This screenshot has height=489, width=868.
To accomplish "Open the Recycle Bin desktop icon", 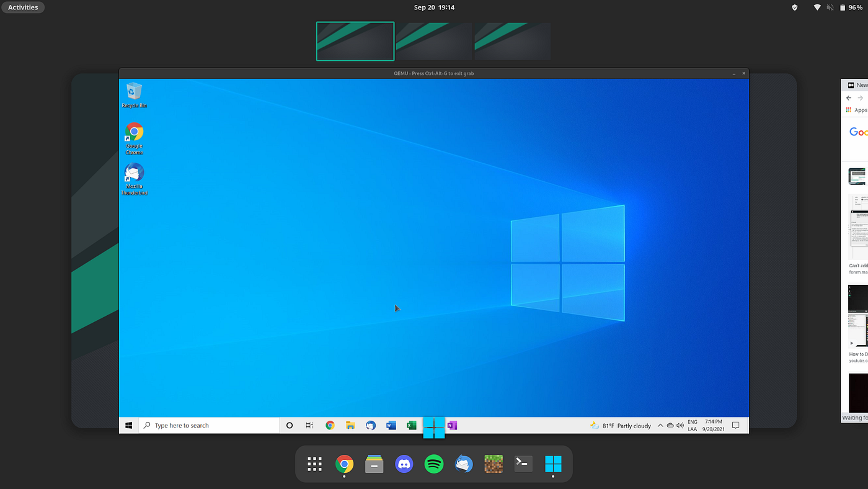I will (x=135, y=95).
